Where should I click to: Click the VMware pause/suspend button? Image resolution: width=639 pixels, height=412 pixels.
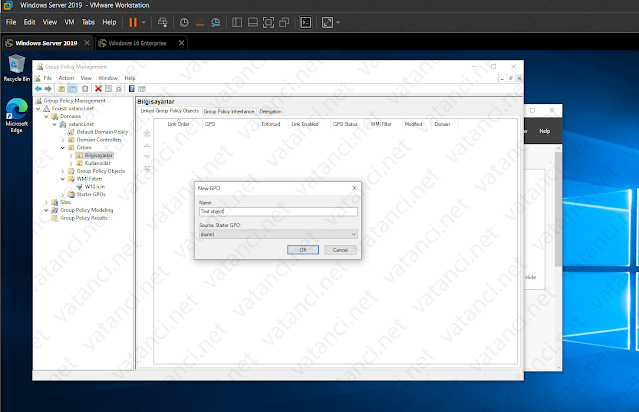(x=132, y=21)
